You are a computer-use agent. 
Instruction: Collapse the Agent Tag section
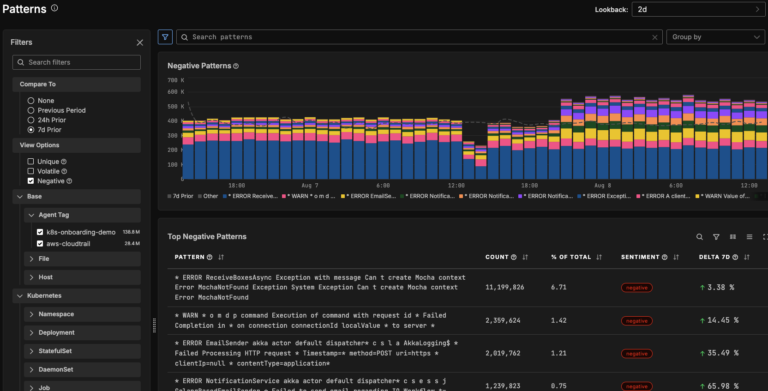click(x=82, y=215)
